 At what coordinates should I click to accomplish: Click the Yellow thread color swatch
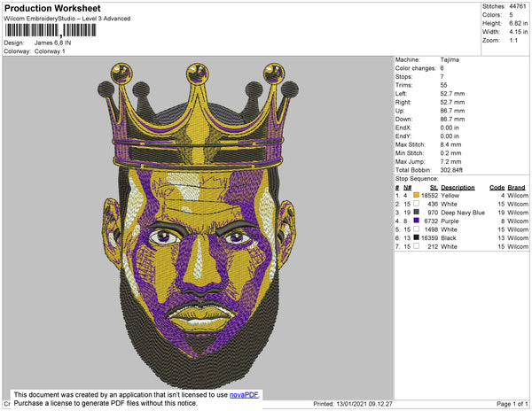[417, 195]
